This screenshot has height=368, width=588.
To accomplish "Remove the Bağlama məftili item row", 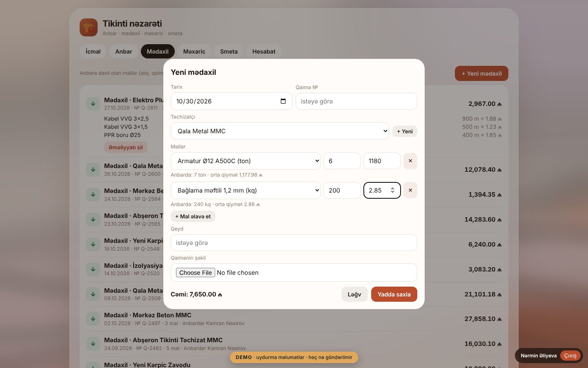I will tap(410, 190).
